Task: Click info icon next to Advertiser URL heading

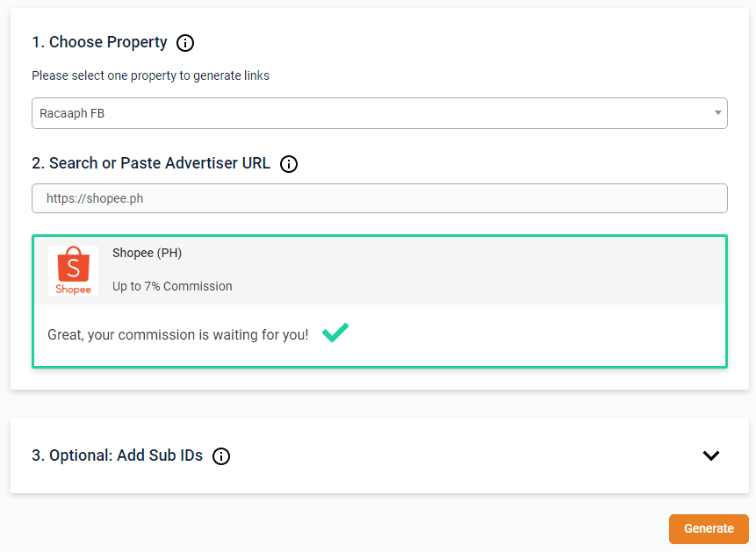Action: tap(289, 163)
